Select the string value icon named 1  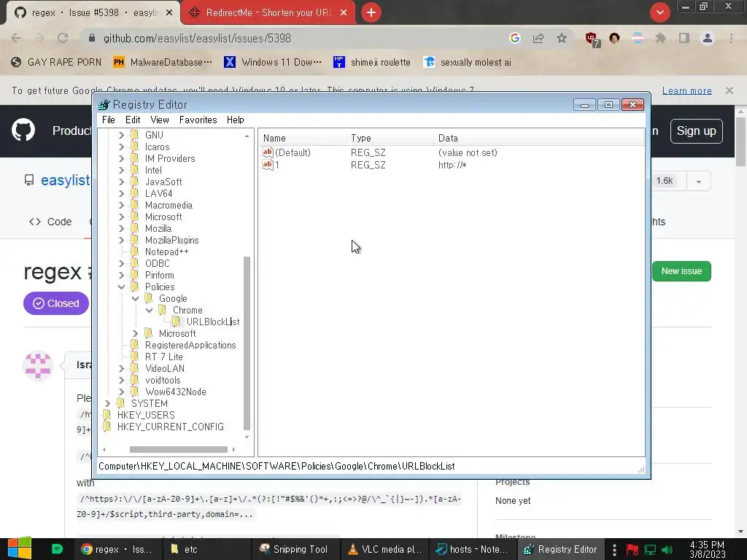(267, 165)
